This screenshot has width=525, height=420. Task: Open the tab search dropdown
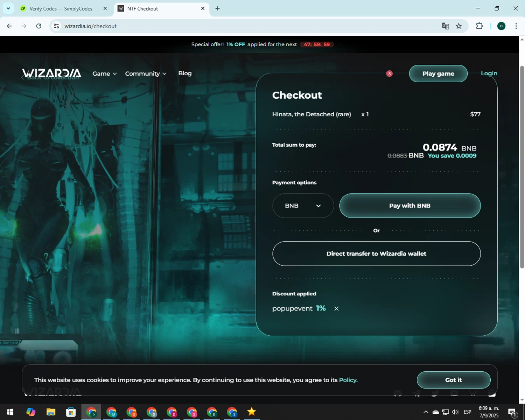(x=8, y=8)
